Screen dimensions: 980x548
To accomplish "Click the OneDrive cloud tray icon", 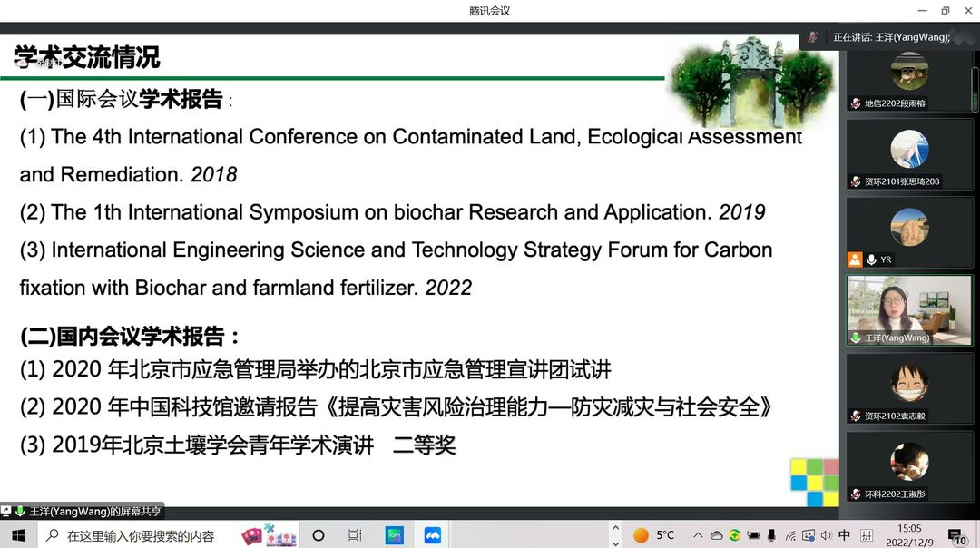I will pos(716,535).
